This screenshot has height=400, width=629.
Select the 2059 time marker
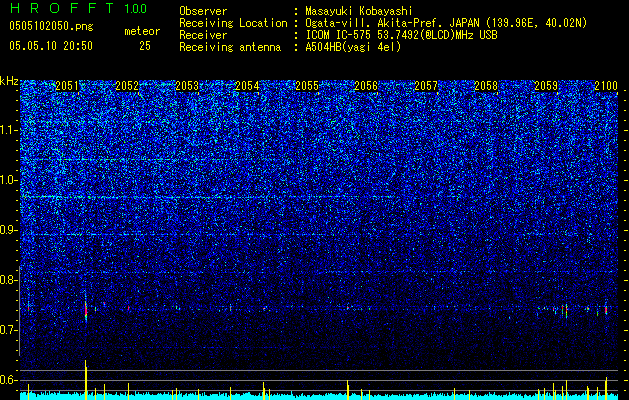(546, 86)
